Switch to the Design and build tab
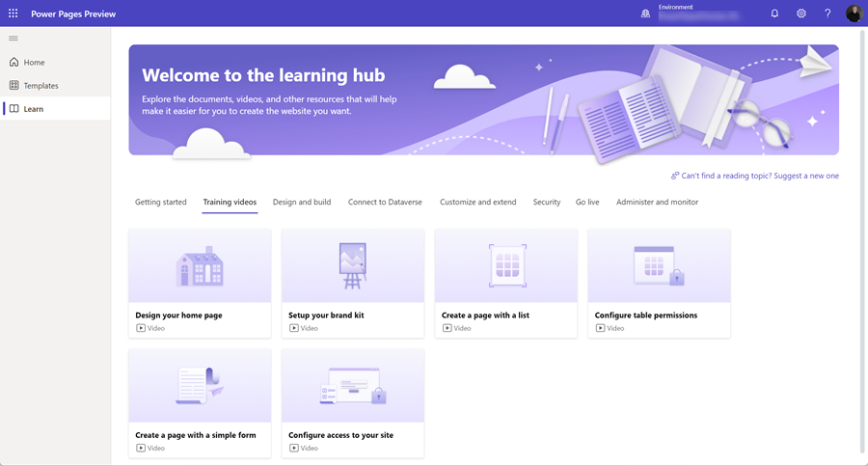Screen dimensions: 868x466 click(302, 203)
